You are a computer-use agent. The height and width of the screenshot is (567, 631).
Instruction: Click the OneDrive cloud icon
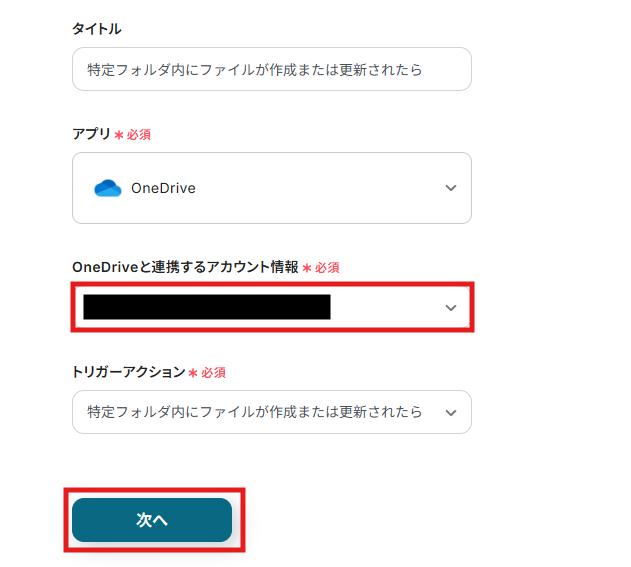[x=107, y=188]
